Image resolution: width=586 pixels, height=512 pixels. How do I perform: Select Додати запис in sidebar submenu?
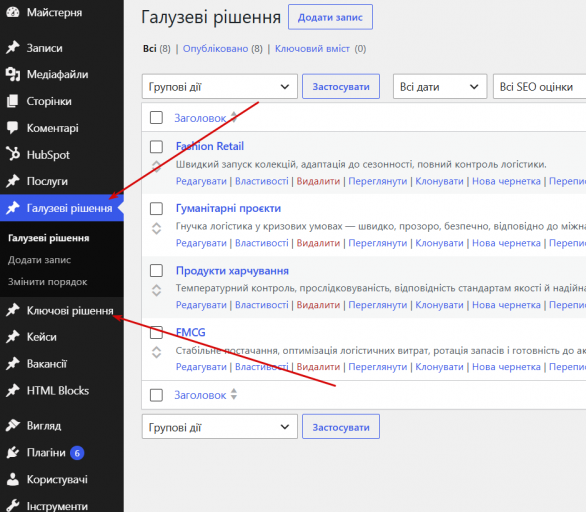pyautogui.click(x=39, y=260)
